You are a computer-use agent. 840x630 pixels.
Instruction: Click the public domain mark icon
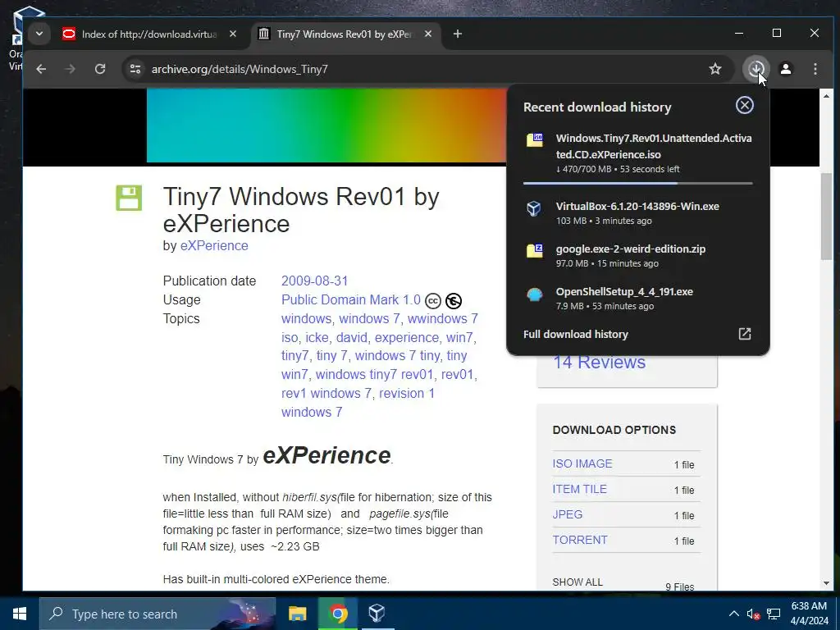[453, 301]
